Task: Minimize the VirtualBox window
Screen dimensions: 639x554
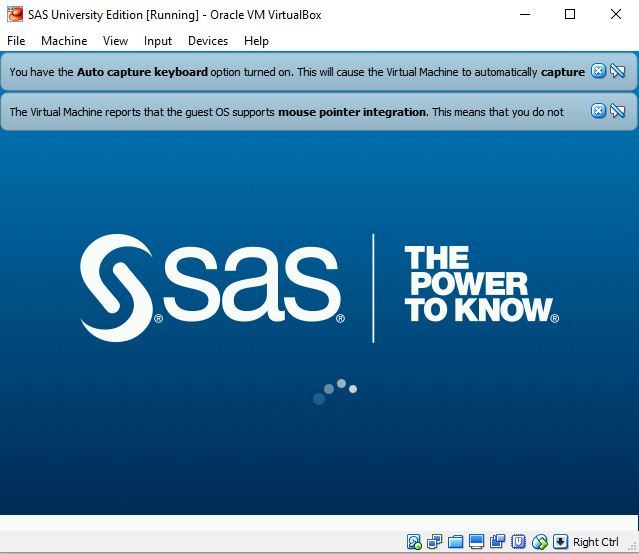Action: click(525, 14)
